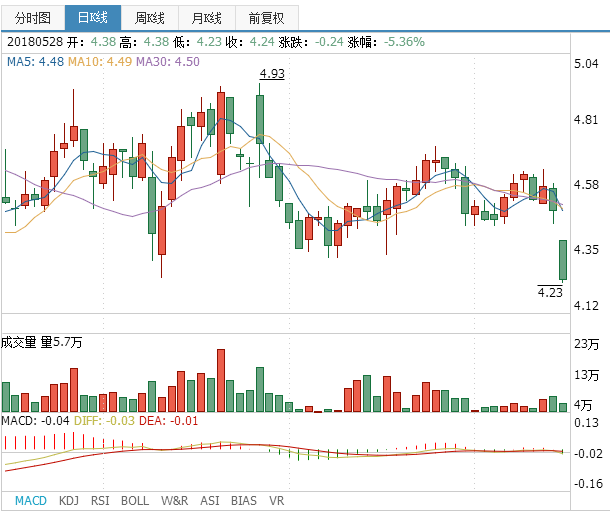Switch to the VR indicator
Image resolution: width=610 pixels, height=511 pixels.
[277, 500]
